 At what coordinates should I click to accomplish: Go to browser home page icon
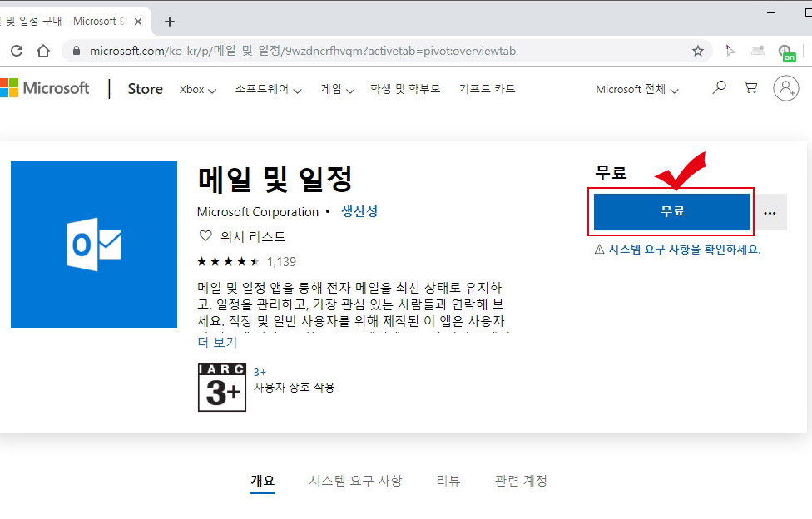(43, 51)
